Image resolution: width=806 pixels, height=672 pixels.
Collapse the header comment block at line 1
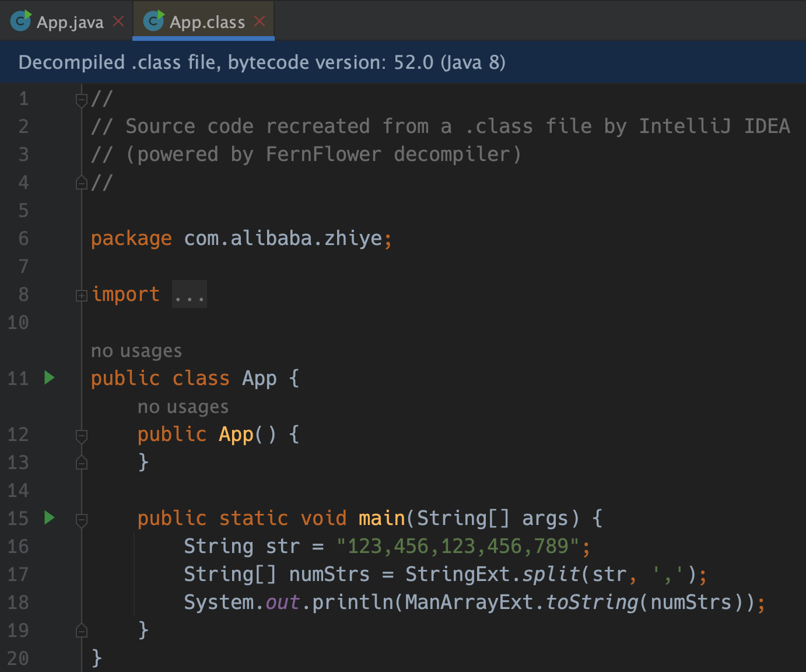coord(82,100)
